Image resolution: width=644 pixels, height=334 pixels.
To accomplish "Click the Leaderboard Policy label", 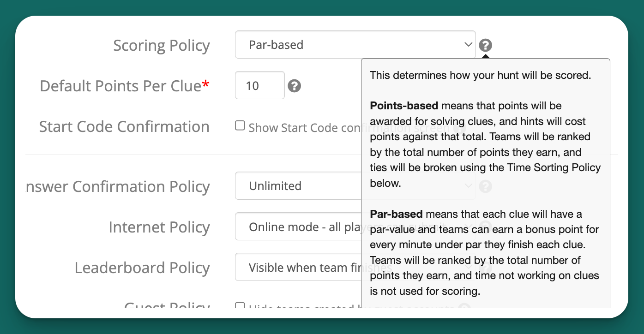I will [x=142, y=268].
